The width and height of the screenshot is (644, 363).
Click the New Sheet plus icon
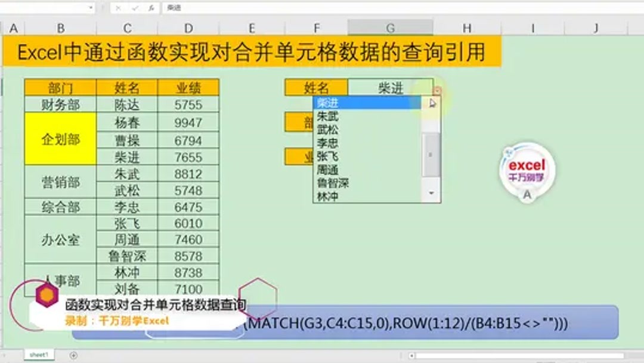73,353
